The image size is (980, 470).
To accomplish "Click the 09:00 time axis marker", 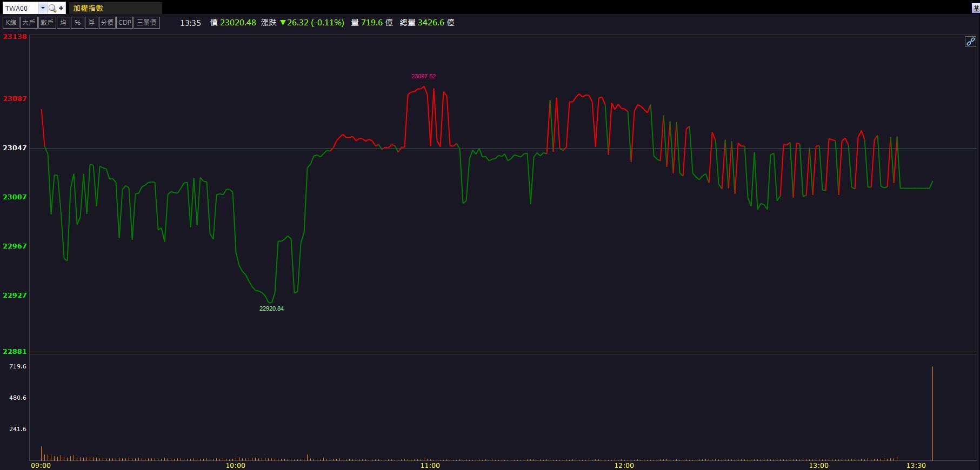I will tap(41, 465).
